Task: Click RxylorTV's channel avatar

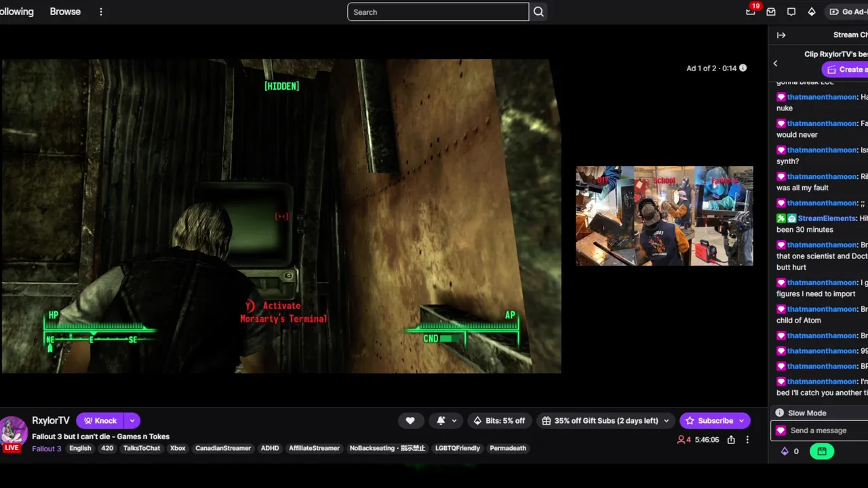Action: 12,432
